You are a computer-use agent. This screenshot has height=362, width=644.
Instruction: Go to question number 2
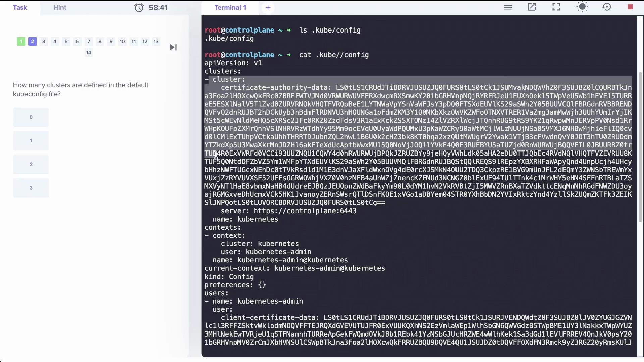[x=32, y=42]
